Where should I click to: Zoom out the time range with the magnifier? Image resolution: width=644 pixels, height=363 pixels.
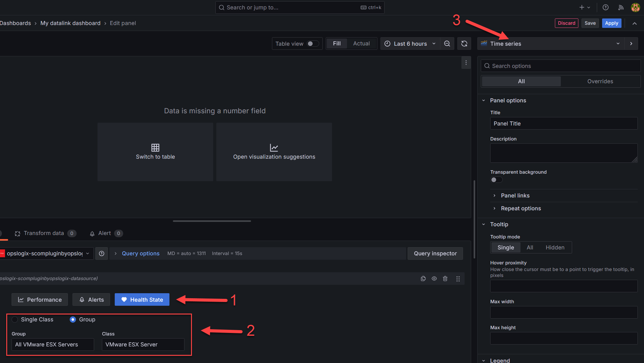coord(447,43)
